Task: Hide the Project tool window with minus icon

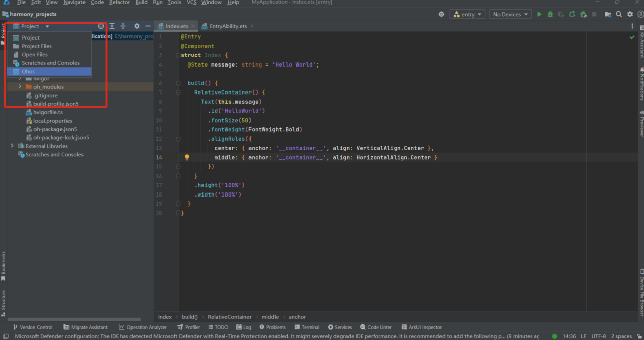Action: point(148,26)
